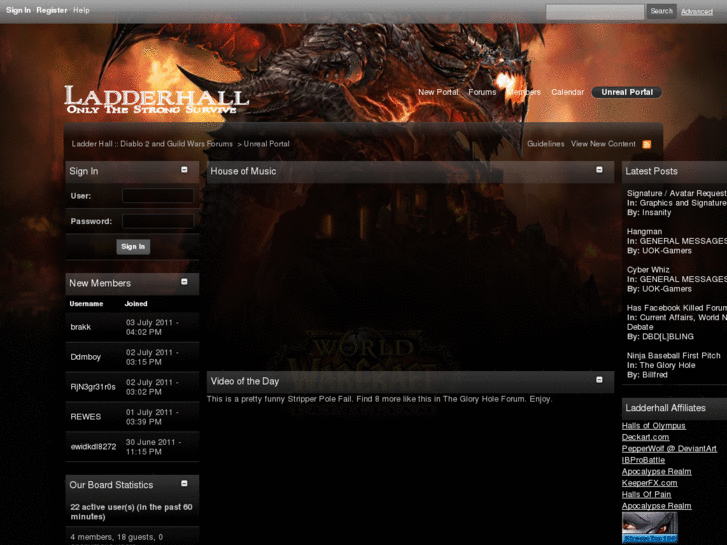Open member Ddmboy's profile
This screenshot has width=727, height=545.
pos(86,357)
